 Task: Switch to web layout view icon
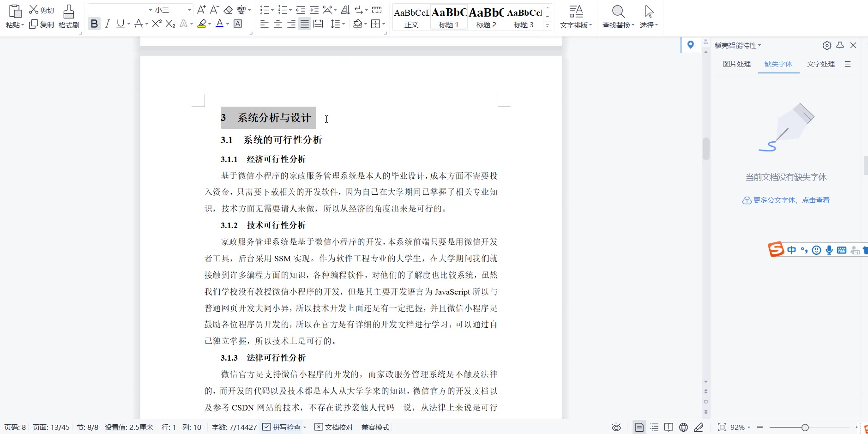point(683,428)
